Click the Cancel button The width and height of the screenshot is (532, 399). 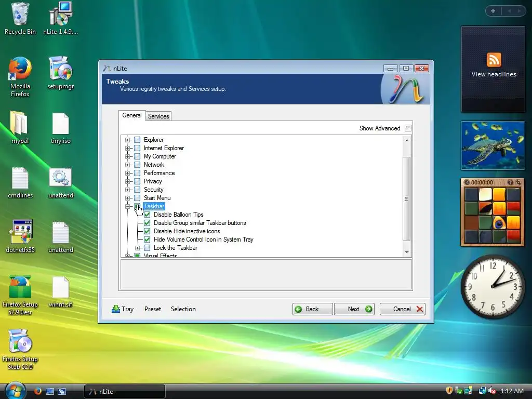tap(403, 309)
